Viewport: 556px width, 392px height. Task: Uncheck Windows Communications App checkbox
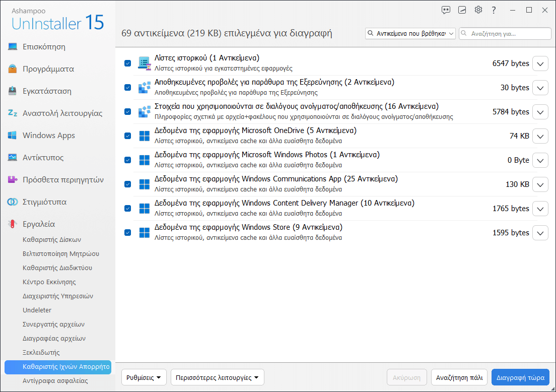127,184
